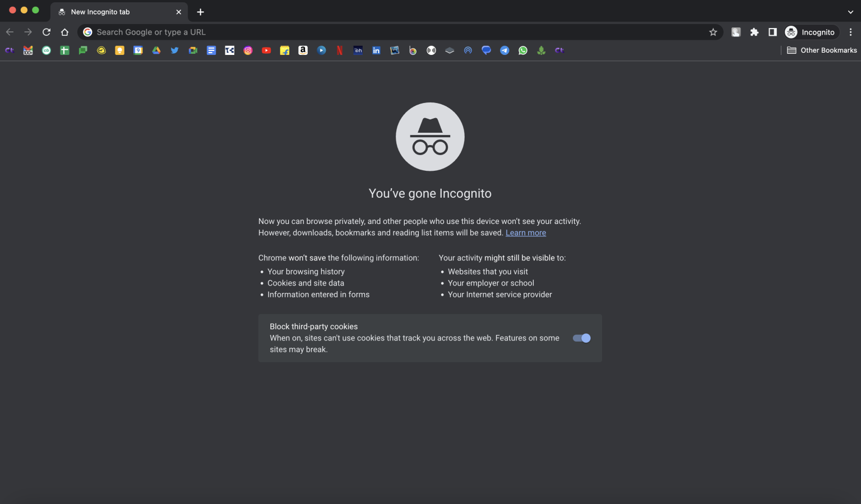Open the Amazon bookmark
Viewport: 861px width, 504px height.
pyautogui.click(x=303, y=50)
